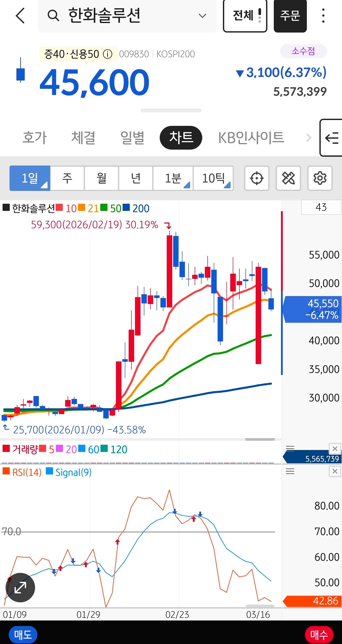
Task: Tap the crosshair tool icon
Action: (x=256, y=179)
